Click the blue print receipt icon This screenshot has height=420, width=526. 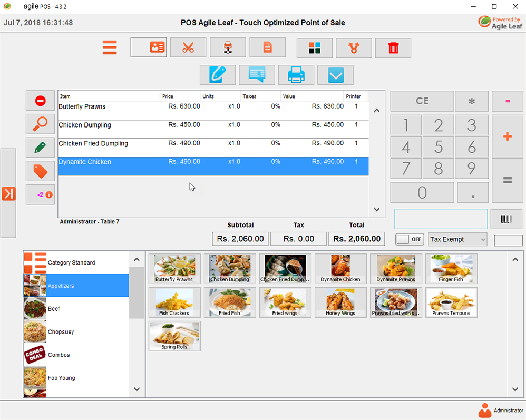[296, 75]
